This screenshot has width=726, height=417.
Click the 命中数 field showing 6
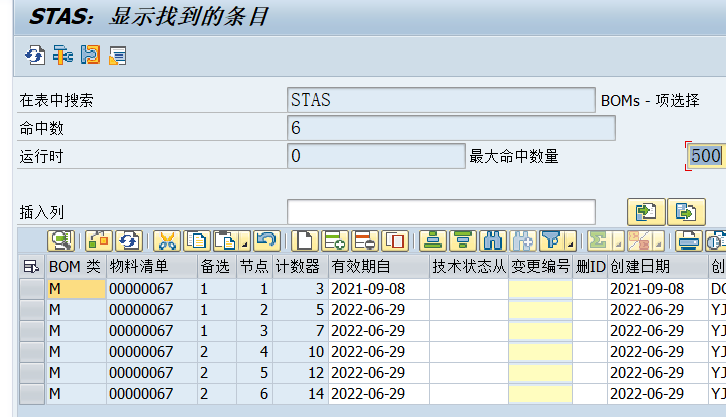point(451,128)
